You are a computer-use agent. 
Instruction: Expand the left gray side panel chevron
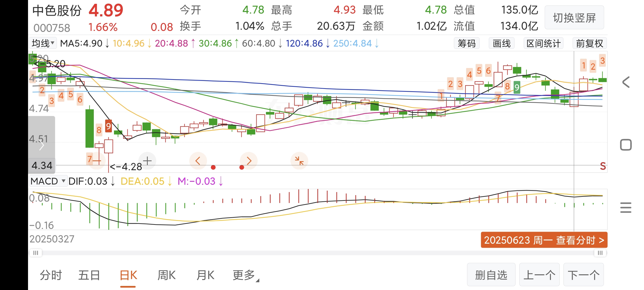[42, 145]
